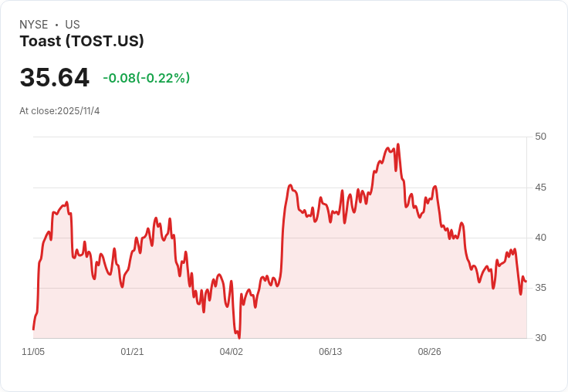This screenshot has height=392, width=568.
Task: Click the 35 y-axis price label
Action: point(540,288)
